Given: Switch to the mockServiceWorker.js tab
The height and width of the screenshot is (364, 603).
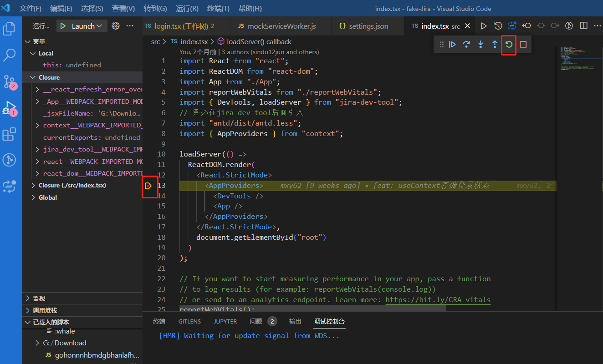Looking at the screenshot, I should (281, 26).
